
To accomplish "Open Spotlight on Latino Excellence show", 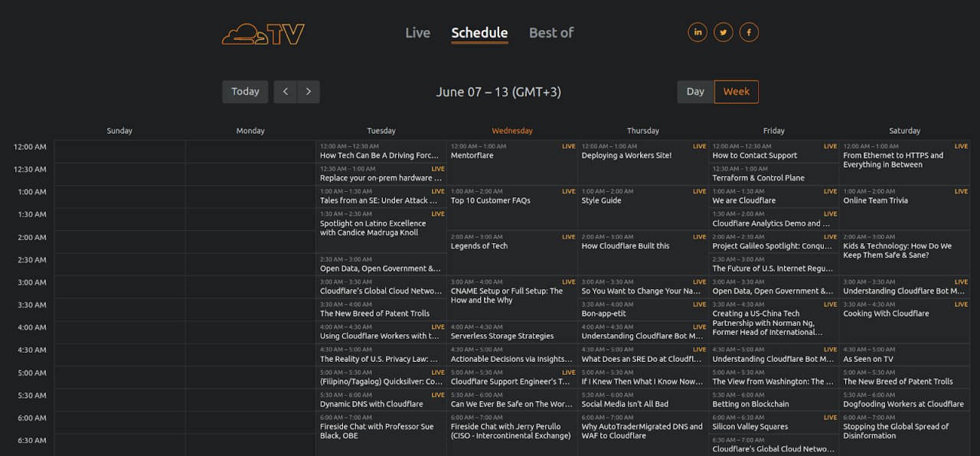I will pos(381,230).
